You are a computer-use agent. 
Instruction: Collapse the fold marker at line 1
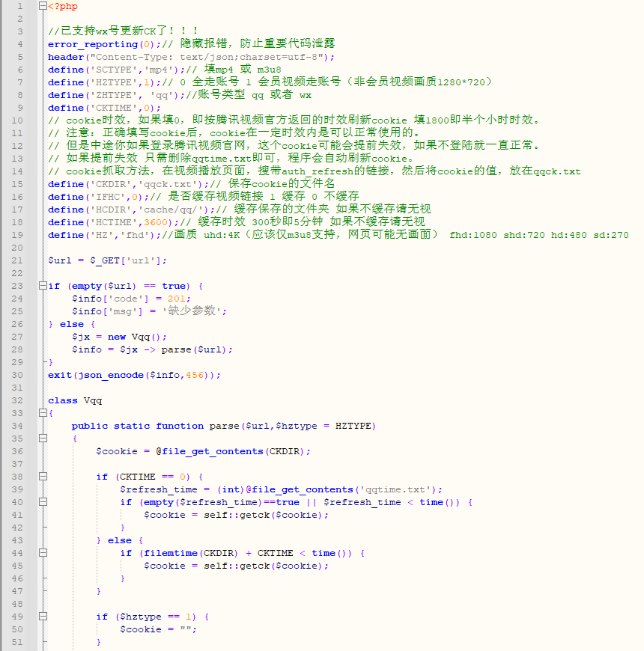point(43,6)
